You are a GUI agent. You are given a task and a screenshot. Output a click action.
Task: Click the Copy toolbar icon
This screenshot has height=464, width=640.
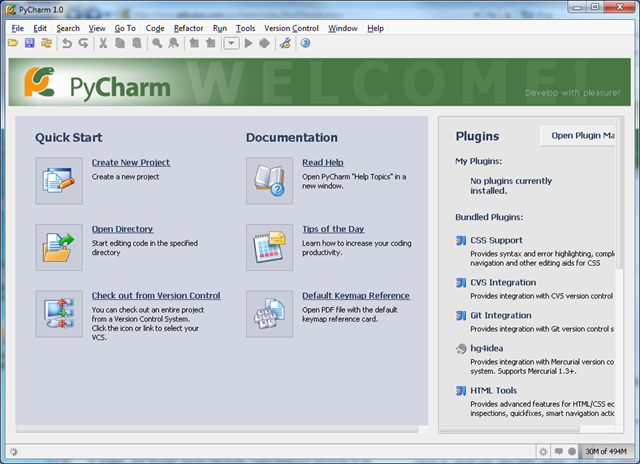(x=120, y=43)
